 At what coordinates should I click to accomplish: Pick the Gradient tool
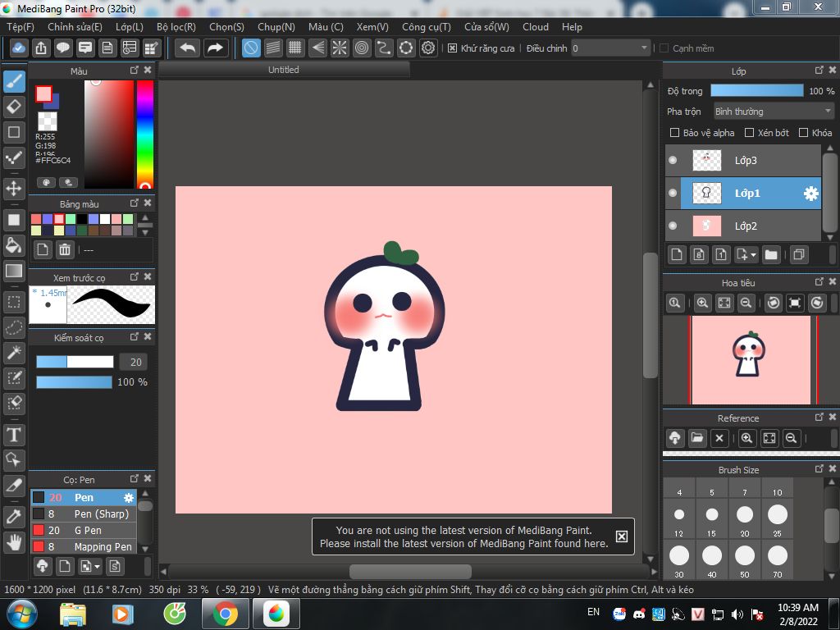point(15,271)
